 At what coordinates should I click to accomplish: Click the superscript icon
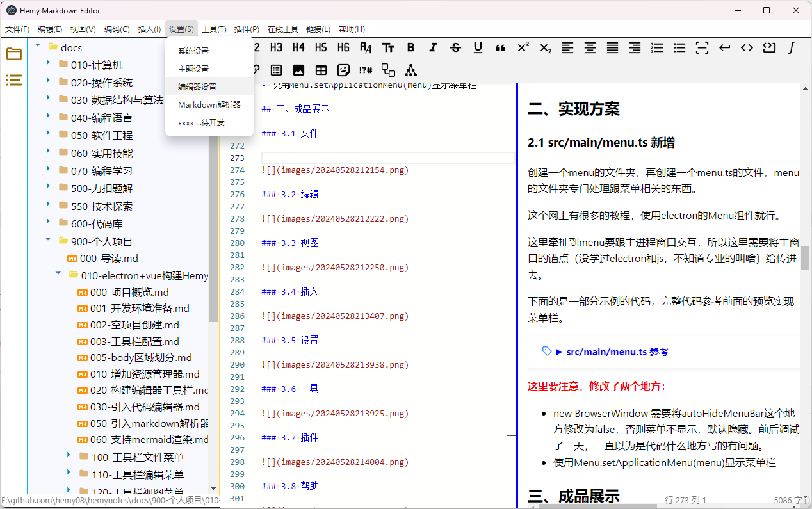point(523,47)
